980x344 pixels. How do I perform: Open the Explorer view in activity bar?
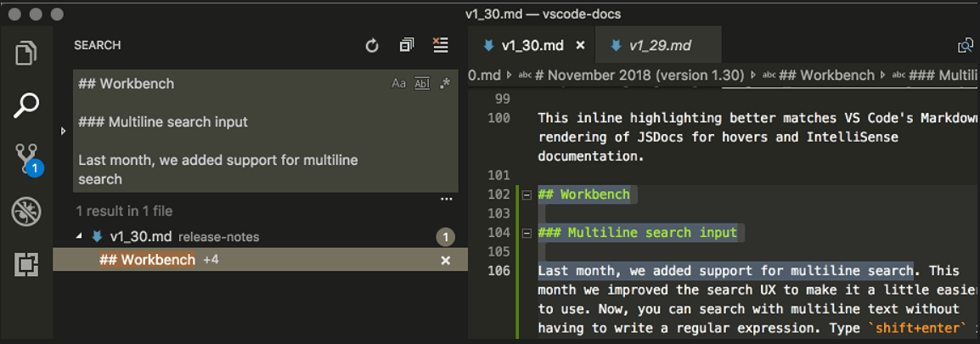tap(25, 53)
